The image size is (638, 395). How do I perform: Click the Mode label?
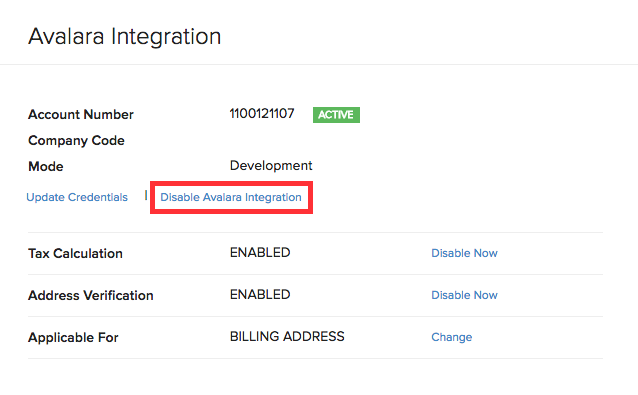[46, 166]
